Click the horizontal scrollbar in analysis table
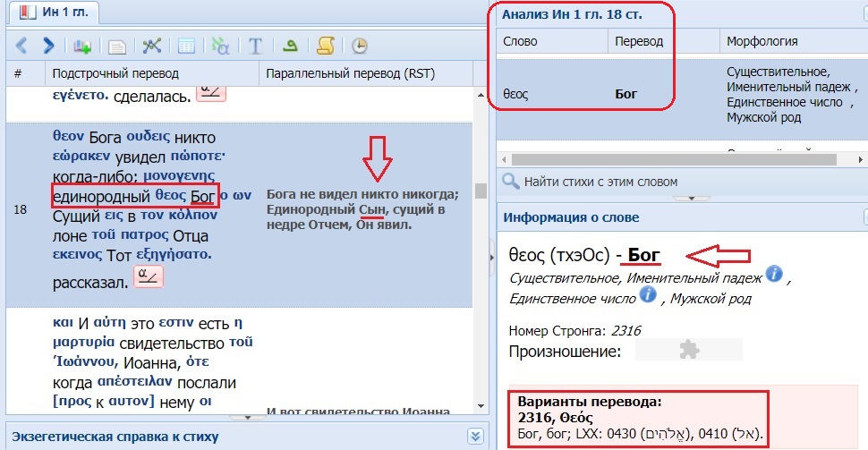 [626, 158]
